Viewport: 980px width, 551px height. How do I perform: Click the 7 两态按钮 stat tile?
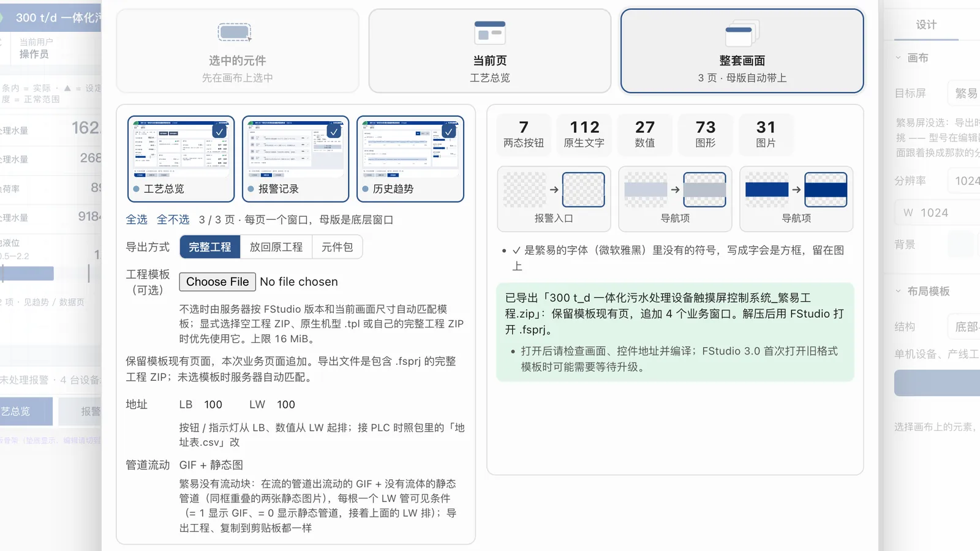(524, 134)
